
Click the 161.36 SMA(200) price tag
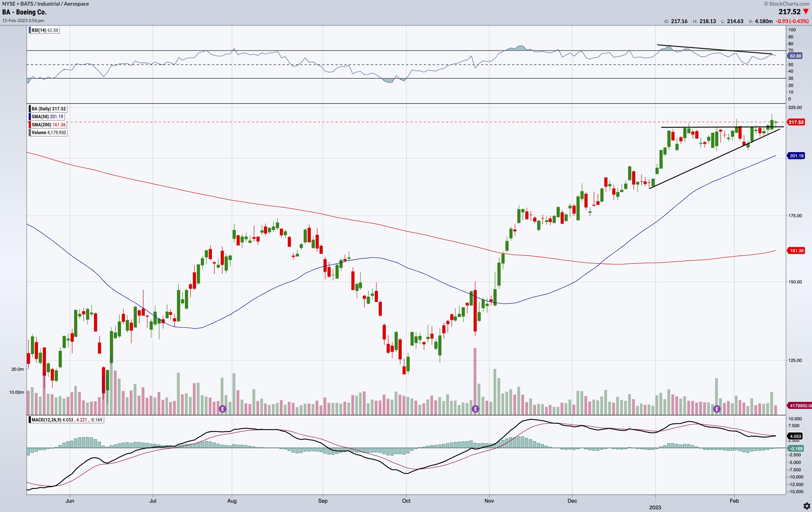click(x=796, y=251)
